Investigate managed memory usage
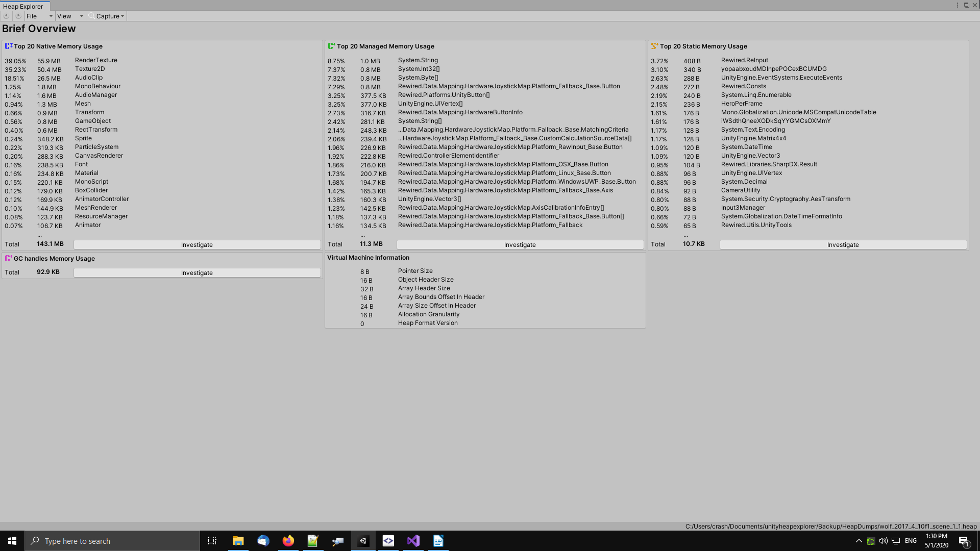 pos(520,245)
